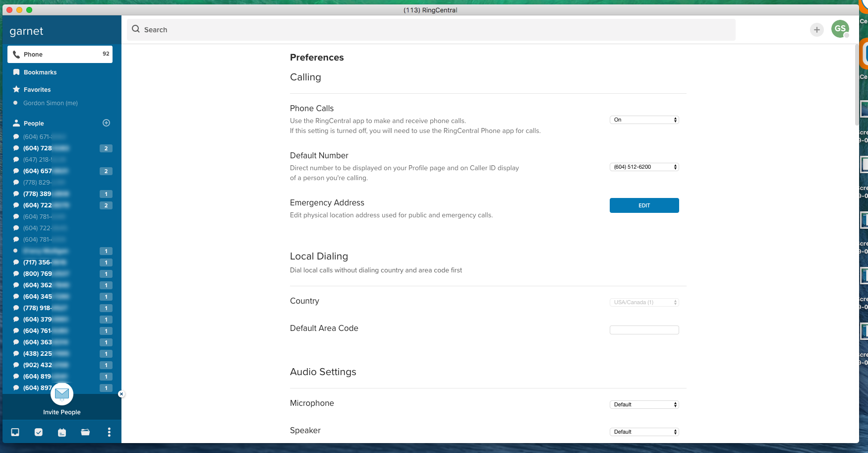The image size is (868, 453).
Task: Click the Invite People envelope icon
Action: (x=62, y=394)
